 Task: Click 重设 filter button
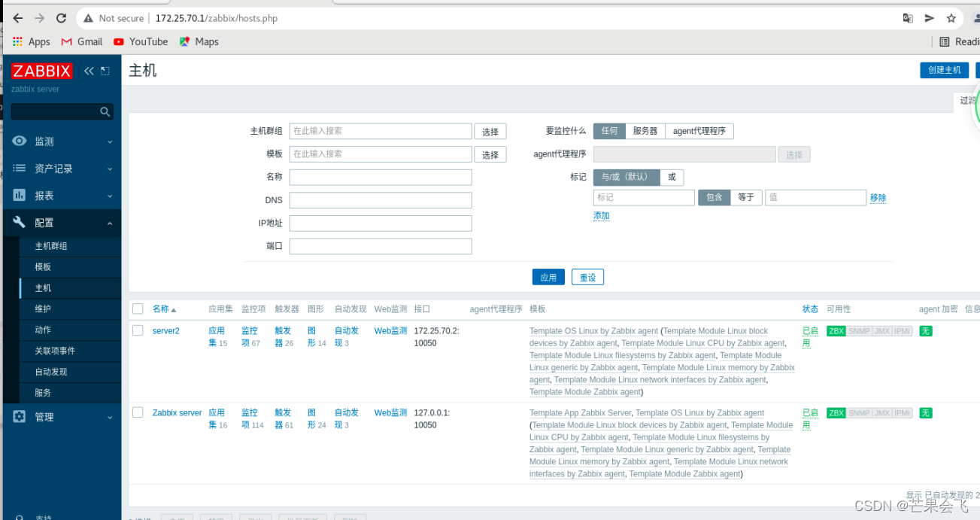pyautogui.click(x=587, y=277)
